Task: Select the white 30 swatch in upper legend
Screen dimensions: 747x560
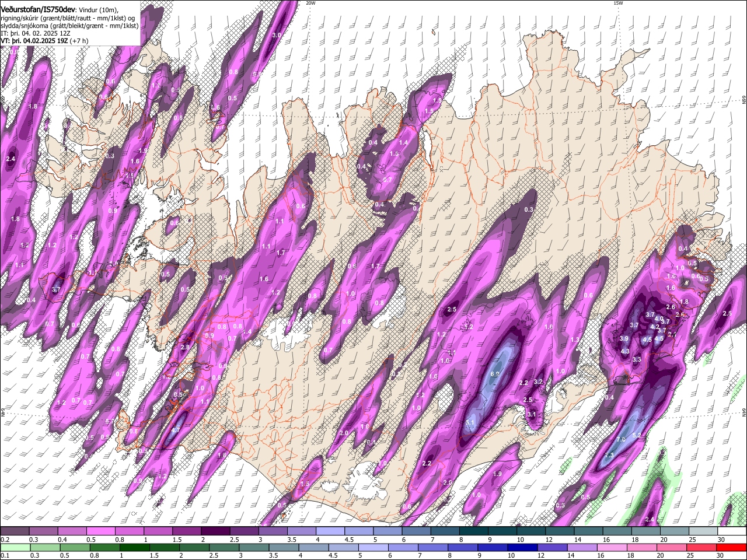Action: (x=732, y=531)
